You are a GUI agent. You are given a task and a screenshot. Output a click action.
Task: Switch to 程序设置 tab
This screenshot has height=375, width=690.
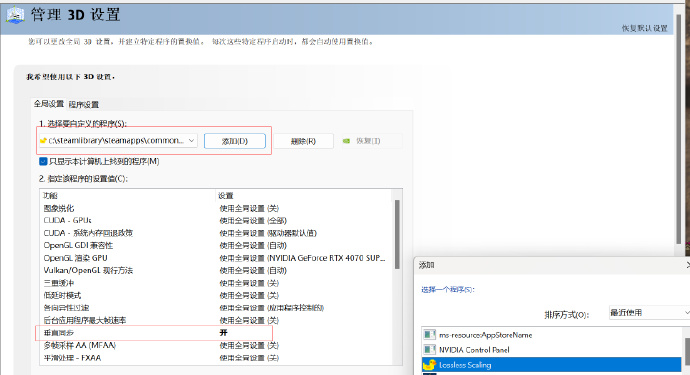click(84, 105)
